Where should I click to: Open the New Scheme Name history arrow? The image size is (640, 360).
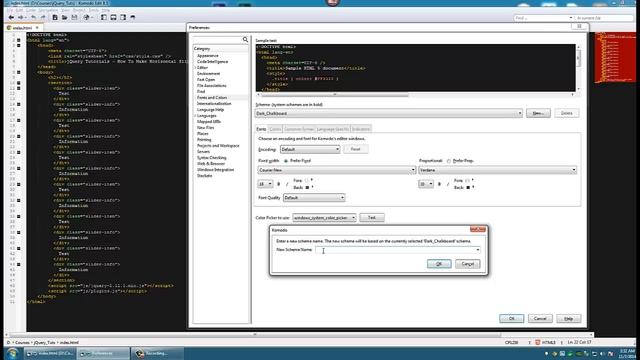tap(478, 250)
